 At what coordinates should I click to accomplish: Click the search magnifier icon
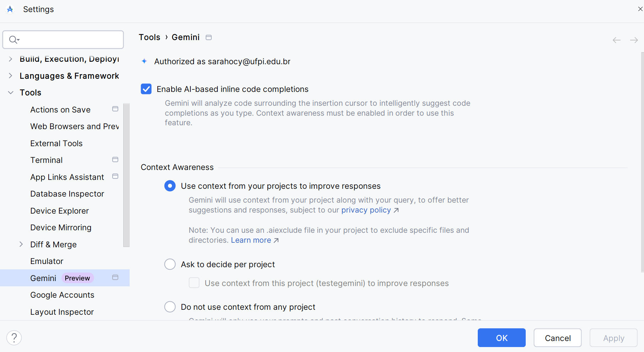pos(13,39)
